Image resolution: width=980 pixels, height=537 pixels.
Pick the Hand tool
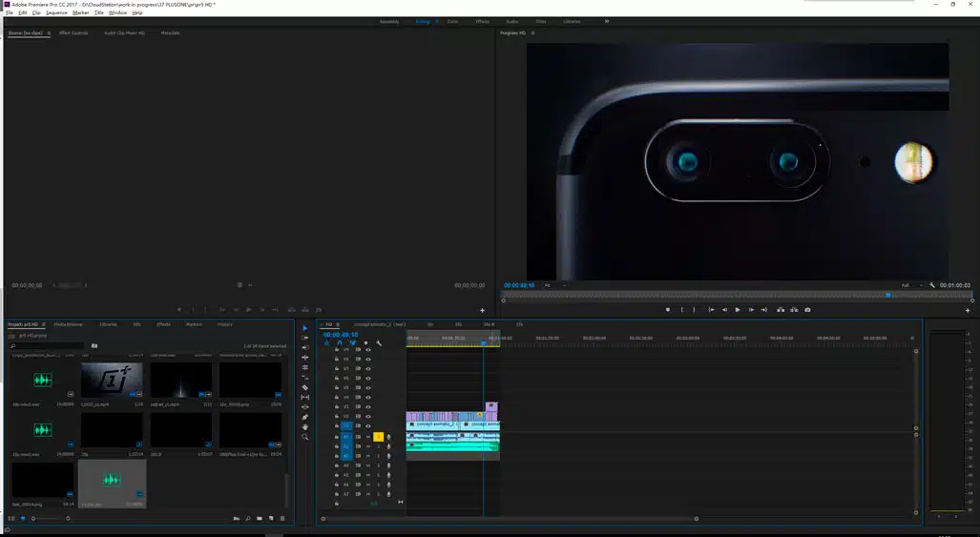304,427
